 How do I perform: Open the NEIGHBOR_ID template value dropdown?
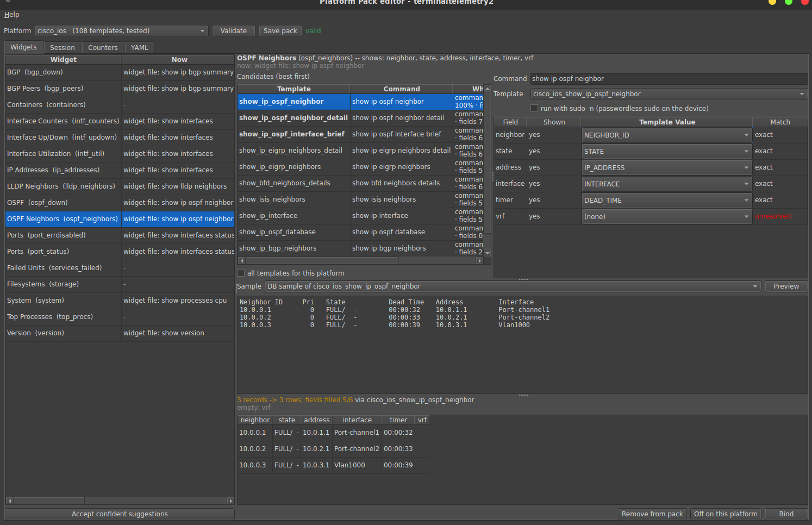click(667, 135)
